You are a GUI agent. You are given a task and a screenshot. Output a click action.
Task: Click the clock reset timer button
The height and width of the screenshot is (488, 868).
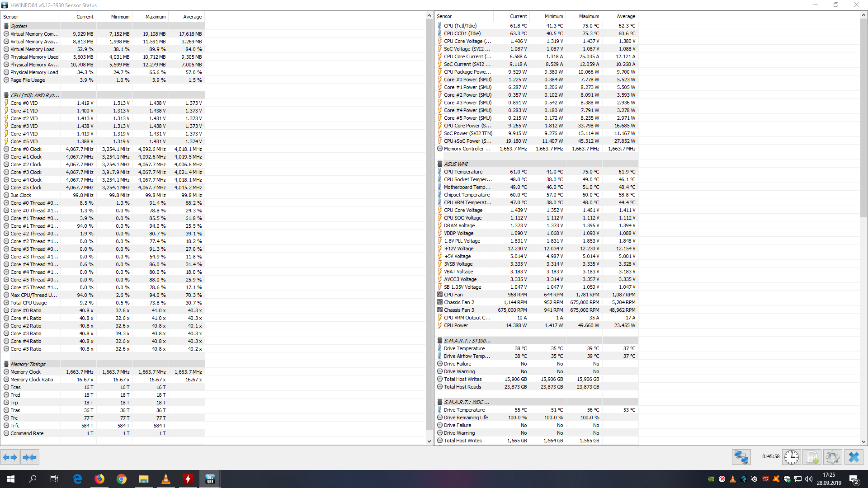[791, 457]
